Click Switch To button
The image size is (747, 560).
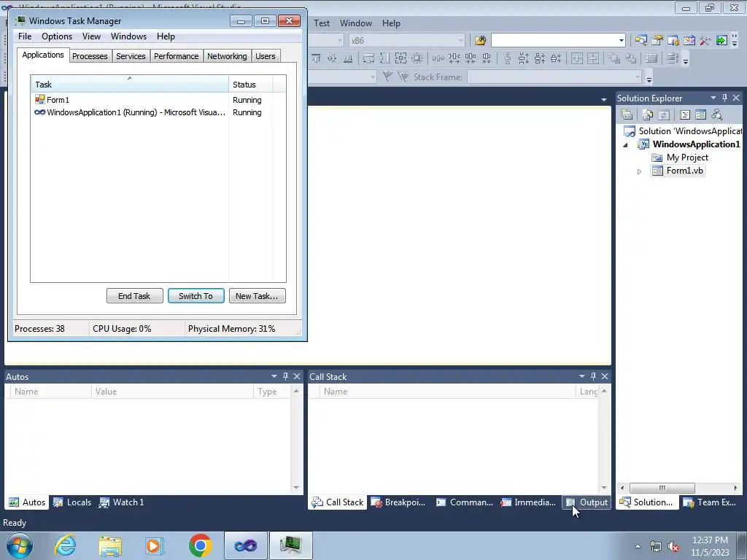[196, 296]
